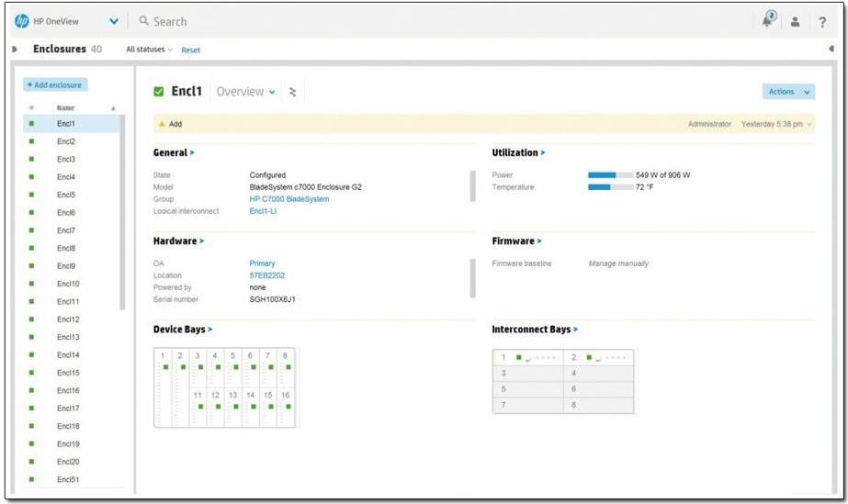The height and width of the screenshot is (504, 848).
Task: Expand the left panel collapse arrow
Action: coord(15,50)
